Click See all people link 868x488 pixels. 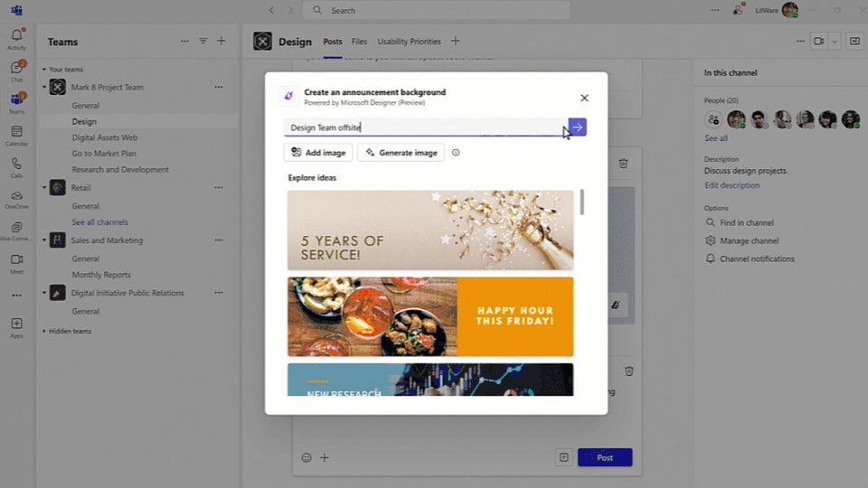point(716,138)
